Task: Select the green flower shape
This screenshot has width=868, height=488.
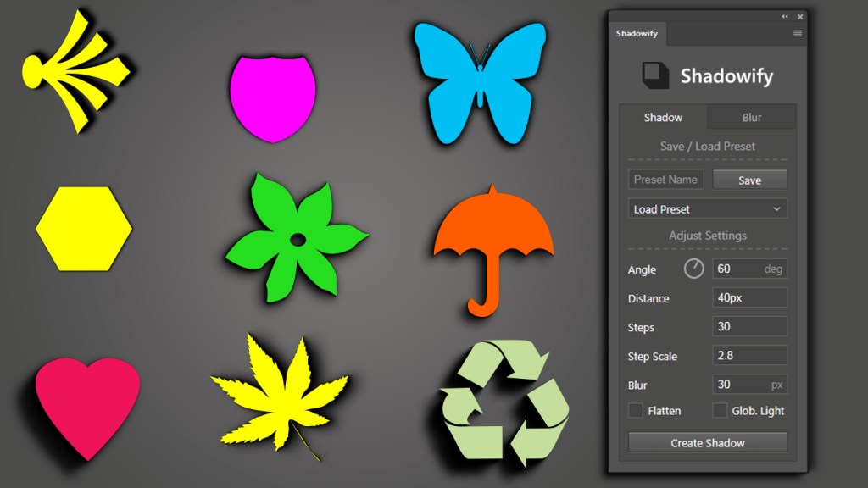Action: click(x=298, y=238)
